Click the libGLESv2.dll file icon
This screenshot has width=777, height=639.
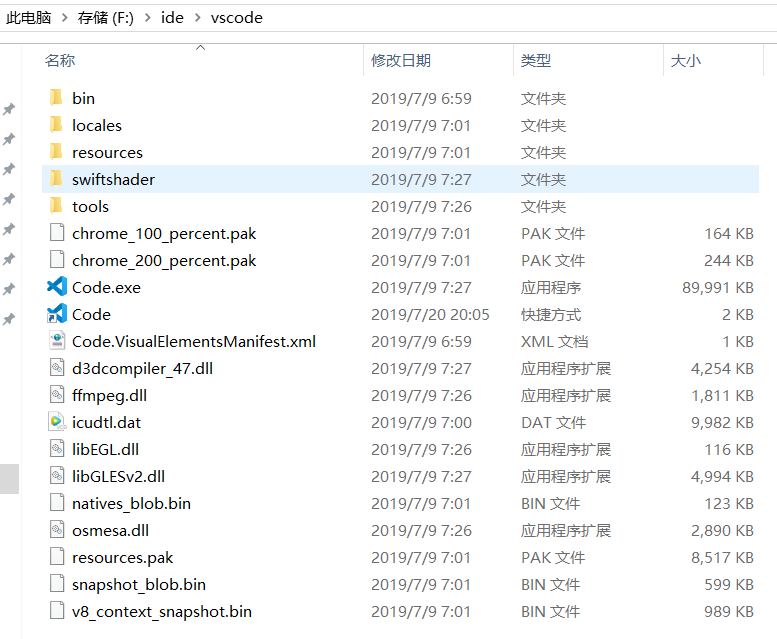tap(57, 476)
